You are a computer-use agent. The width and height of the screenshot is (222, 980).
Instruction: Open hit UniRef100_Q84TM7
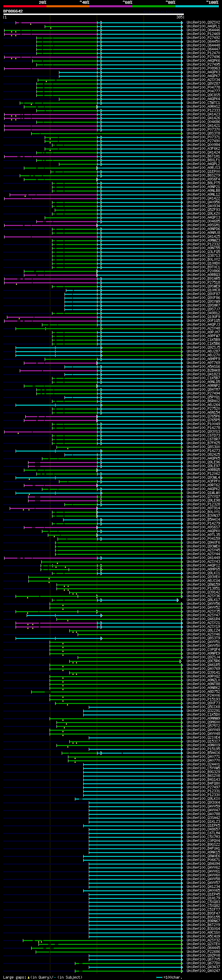click(203, 390)
